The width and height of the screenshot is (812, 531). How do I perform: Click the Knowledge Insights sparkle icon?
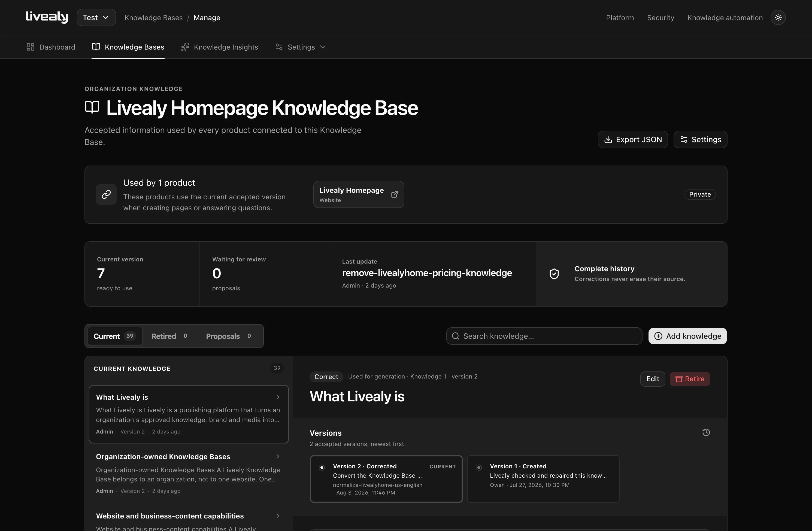pyautogui.click(x=185, y=47)
